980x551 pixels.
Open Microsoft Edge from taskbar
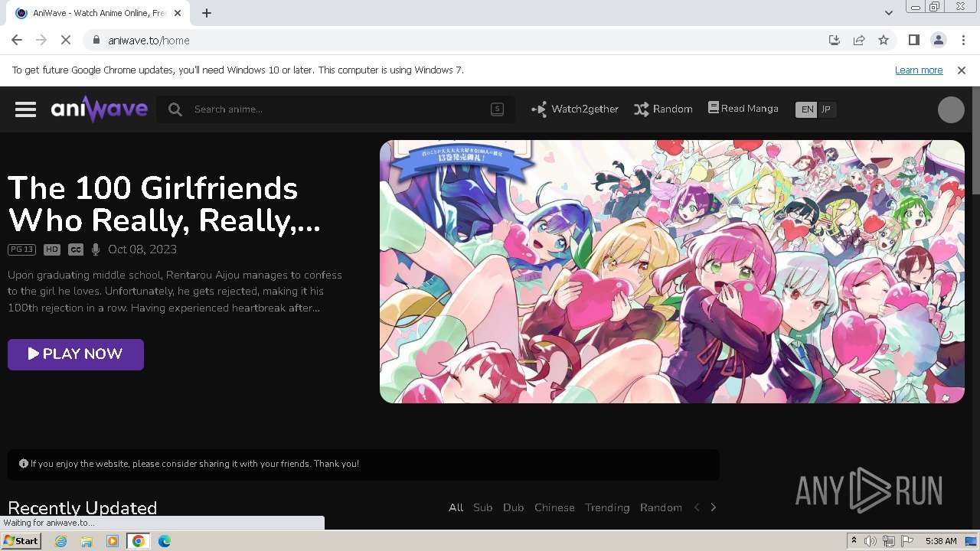165,541
